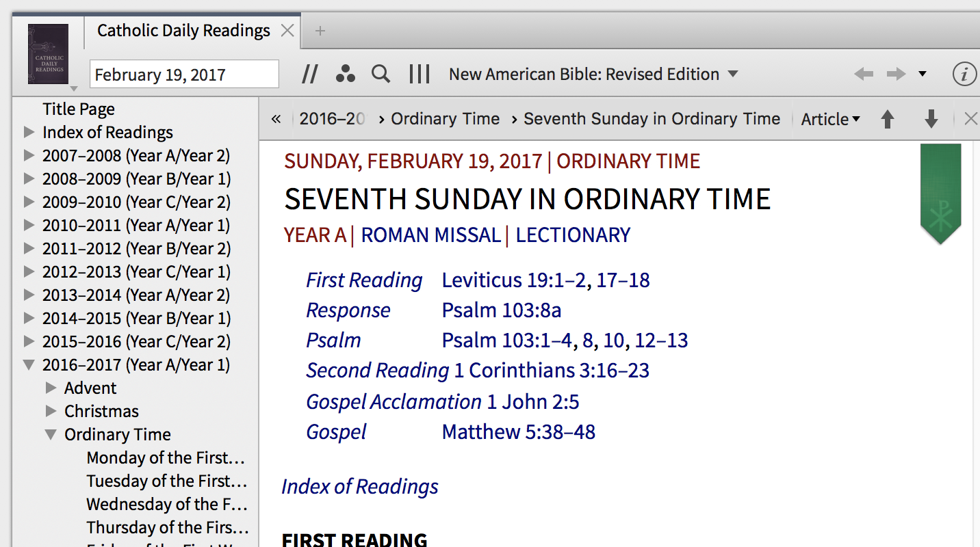Jump to previous article up arrow

(888, 119)
